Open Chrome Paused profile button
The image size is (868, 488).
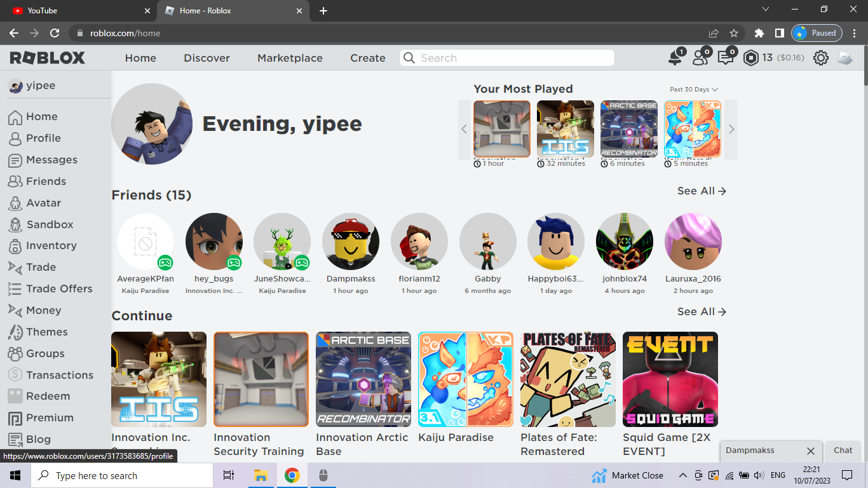coord(817,33)
